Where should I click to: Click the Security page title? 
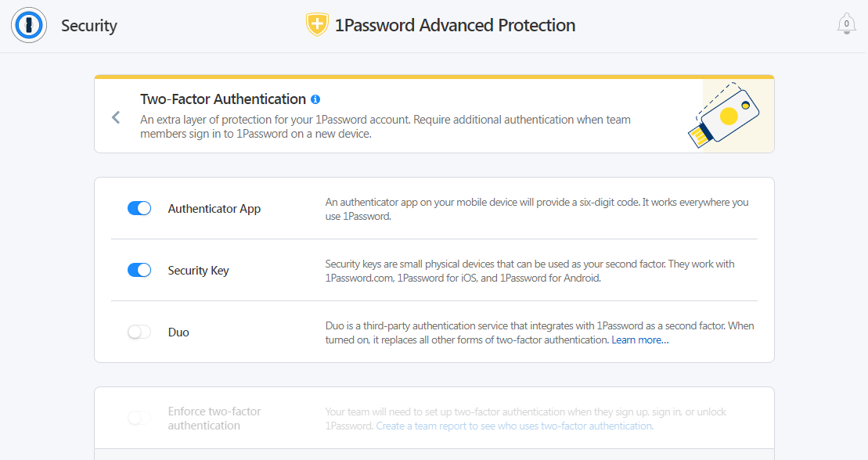point(89,26)
